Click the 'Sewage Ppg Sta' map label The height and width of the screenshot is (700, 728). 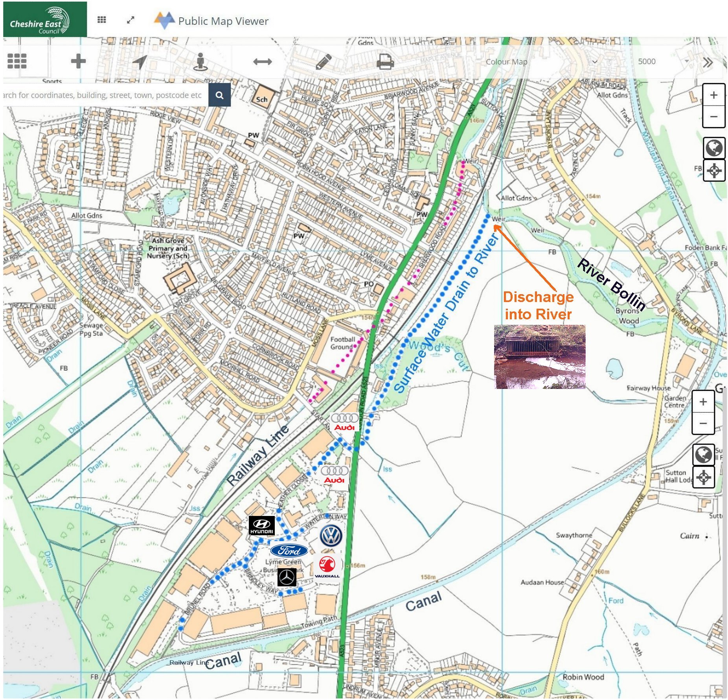click(91, 329)
